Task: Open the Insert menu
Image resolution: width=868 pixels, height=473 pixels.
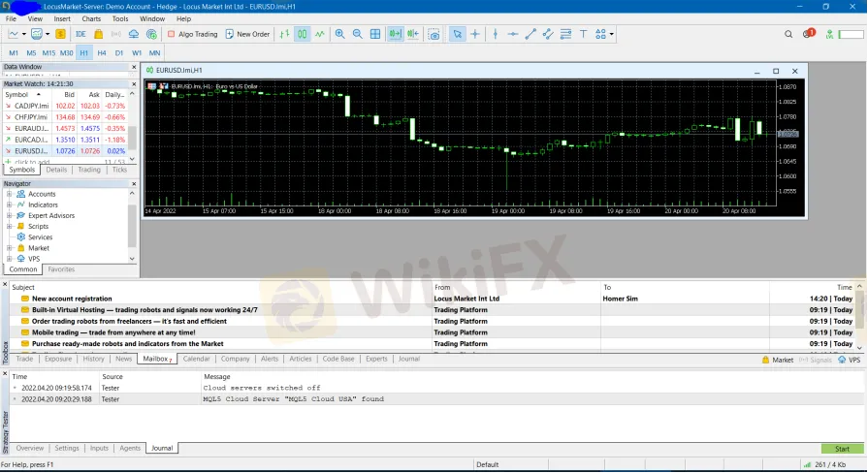Action: pyautogui.click(x=62, y=18)
